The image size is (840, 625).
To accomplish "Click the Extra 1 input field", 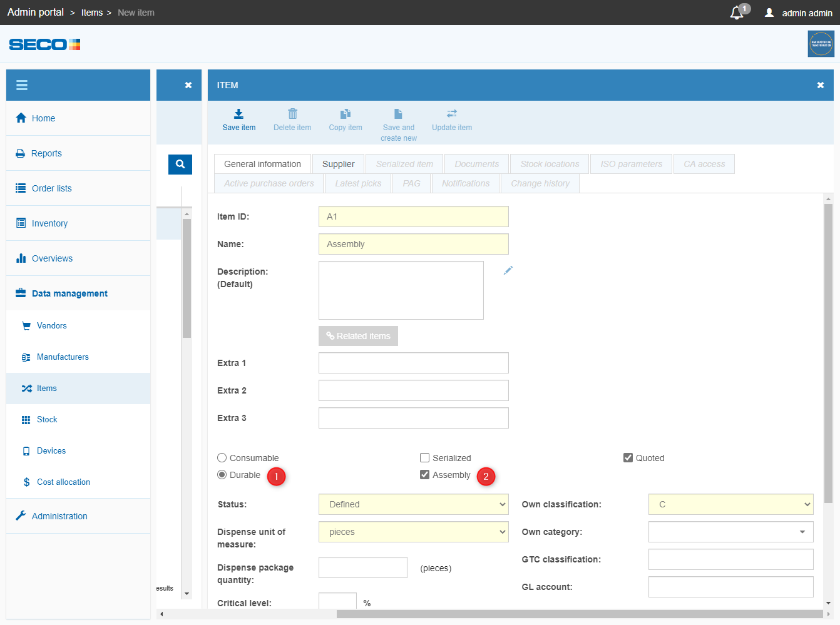I will (414, 363).
